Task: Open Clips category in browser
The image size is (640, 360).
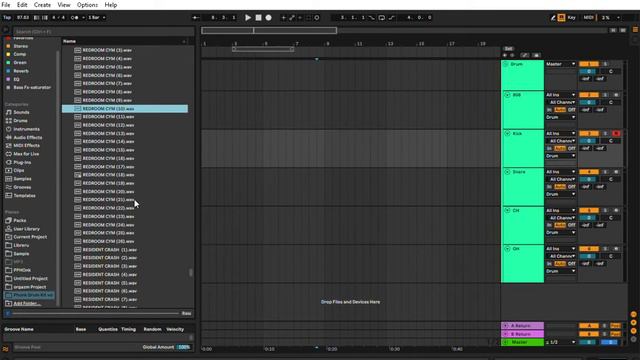Action: tap(19, 171)
